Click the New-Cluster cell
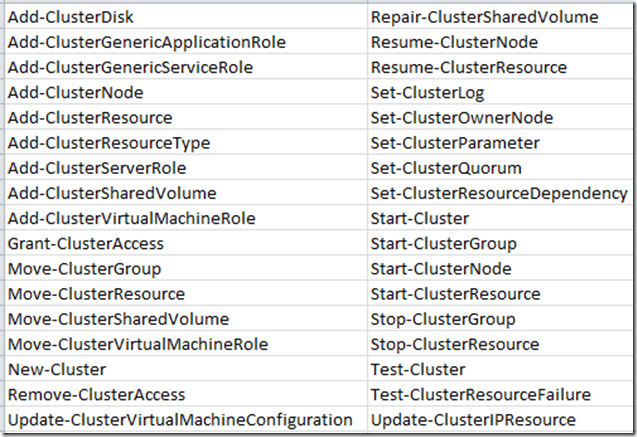The width and height of the screenshot is (637, 437). (x=56, y=369)
